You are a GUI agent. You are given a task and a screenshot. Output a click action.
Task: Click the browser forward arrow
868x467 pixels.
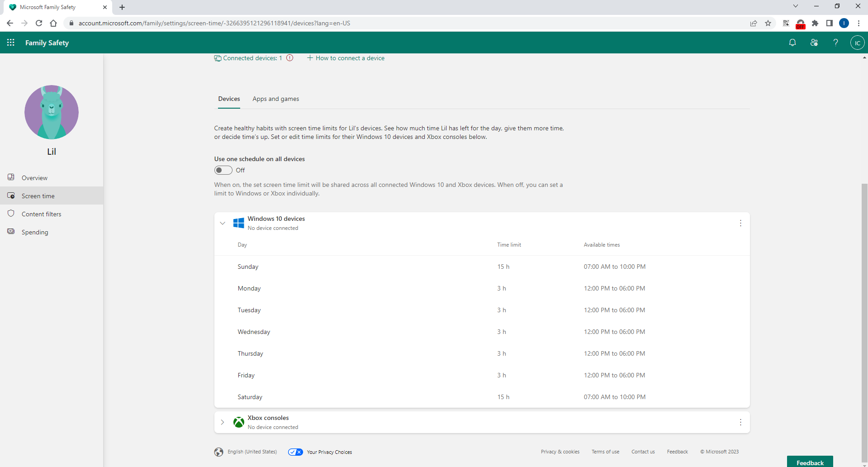click(24, 23)
